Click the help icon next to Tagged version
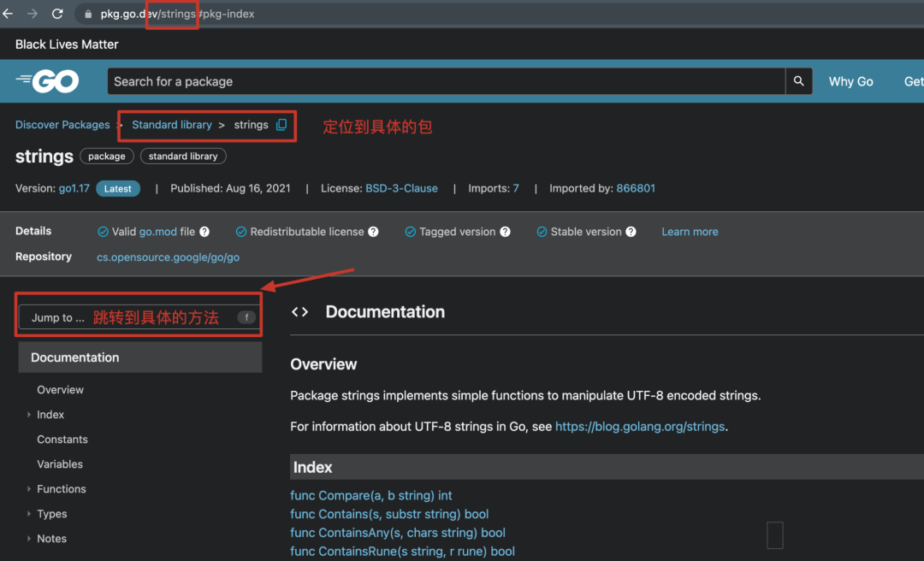The image size is (924, 561). 505,232
